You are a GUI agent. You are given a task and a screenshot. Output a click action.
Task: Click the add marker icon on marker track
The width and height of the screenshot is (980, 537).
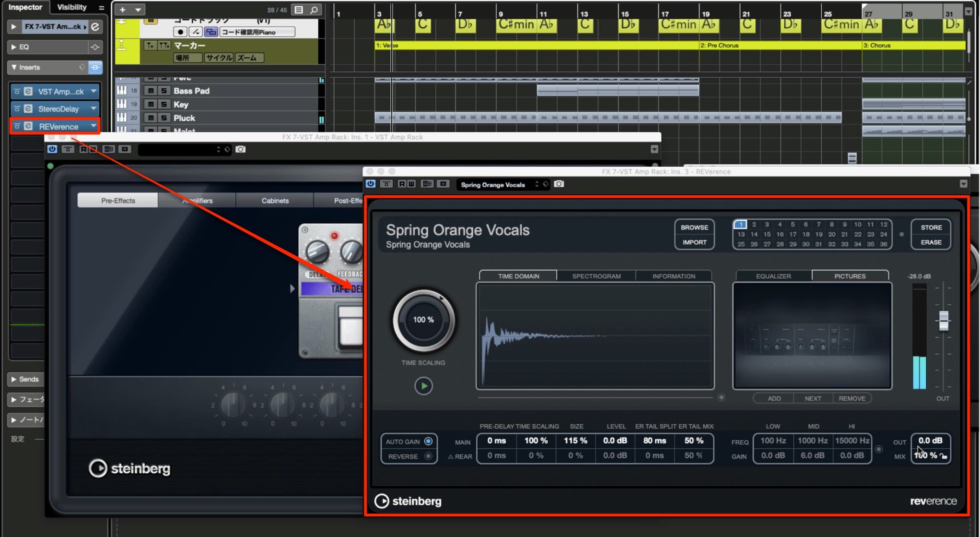[150, 45]
